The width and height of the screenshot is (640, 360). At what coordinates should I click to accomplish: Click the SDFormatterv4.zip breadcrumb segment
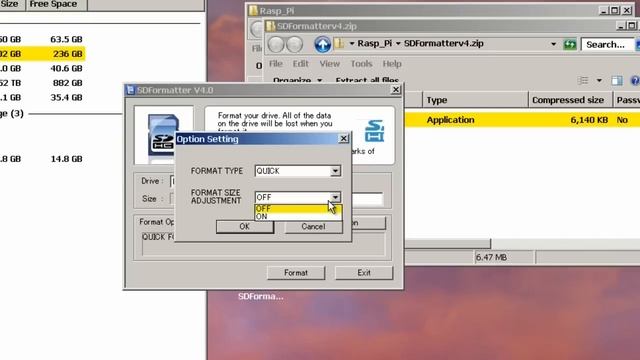click(x=444, y=43)
